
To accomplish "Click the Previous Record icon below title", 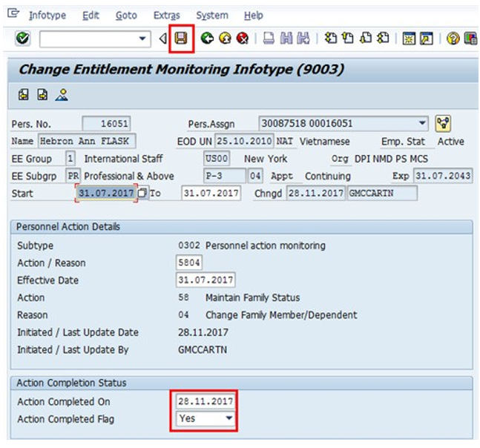I will click(24, 95).
